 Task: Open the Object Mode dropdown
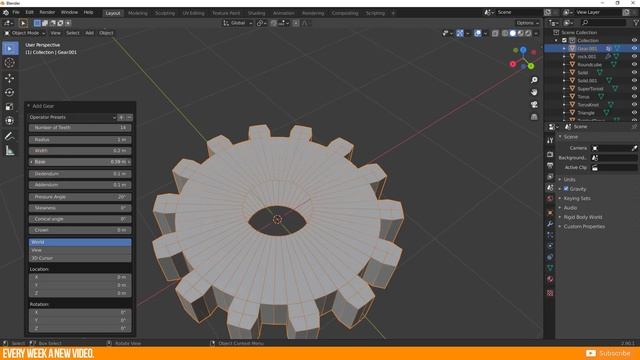click(25, 33)
